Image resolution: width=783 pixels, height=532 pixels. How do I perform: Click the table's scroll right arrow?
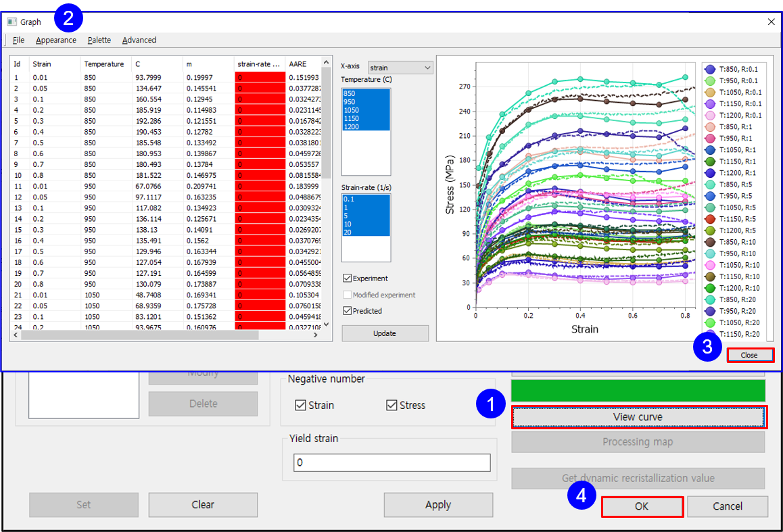pos(315,335)
